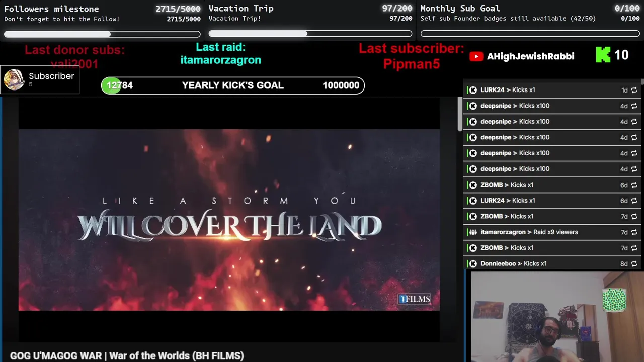The height and width of the screenshot is (362, 644).
Task: Click the Last donor subs name vali2001
Action: tap(74, 64)
